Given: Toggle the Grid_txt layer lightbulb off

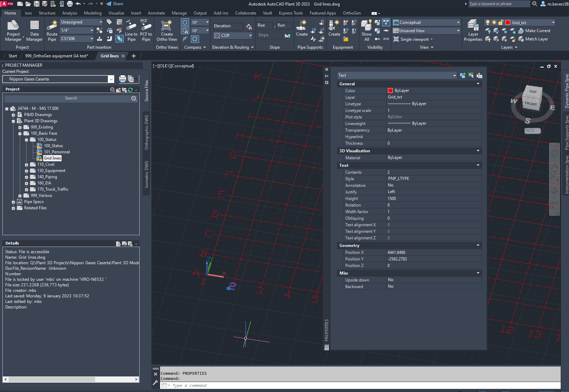Looking at the screenshot, I should click(x=487, y=22).
